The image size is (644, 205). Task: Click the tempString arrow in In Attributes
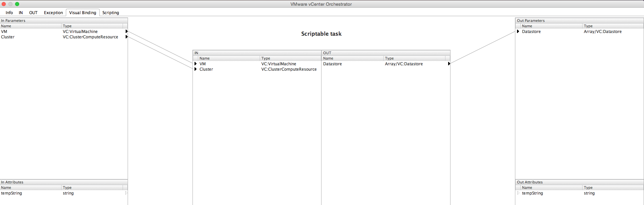(x=126, y=193)
